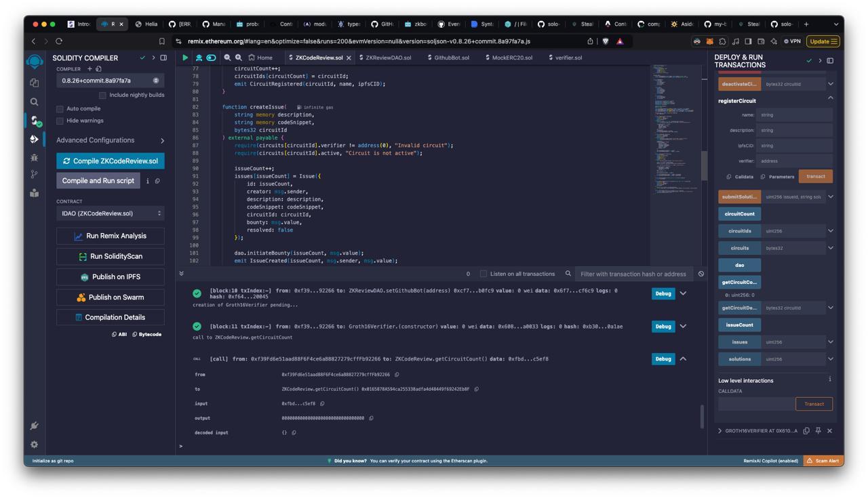Copy registerCircuit Parameters
The height and width of the screenshot is (498, 868).
coord(777,176)
